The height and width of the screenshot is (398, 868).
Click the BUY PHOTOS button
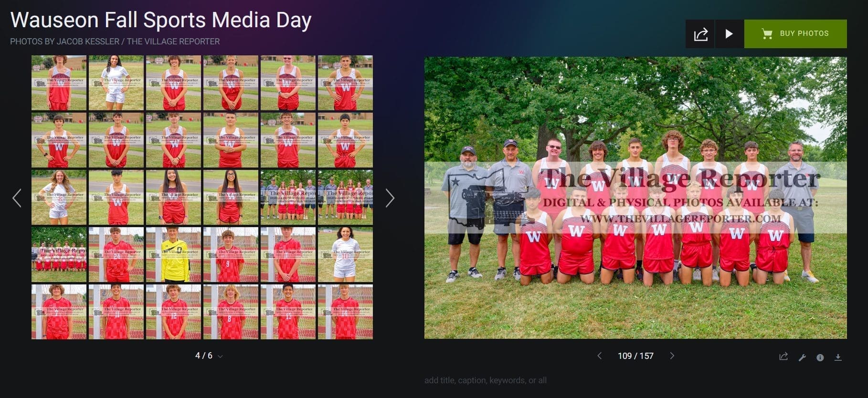(795, 34)
